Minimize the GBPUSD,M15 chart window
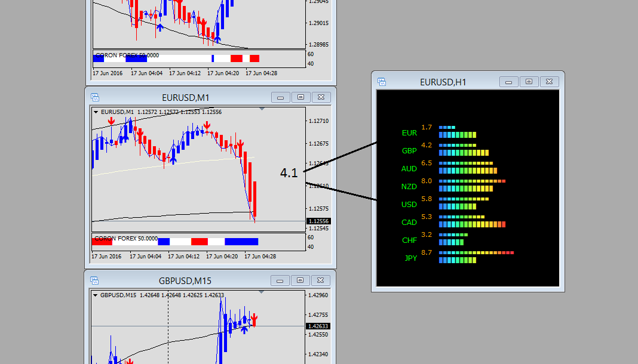 [280, 280]
